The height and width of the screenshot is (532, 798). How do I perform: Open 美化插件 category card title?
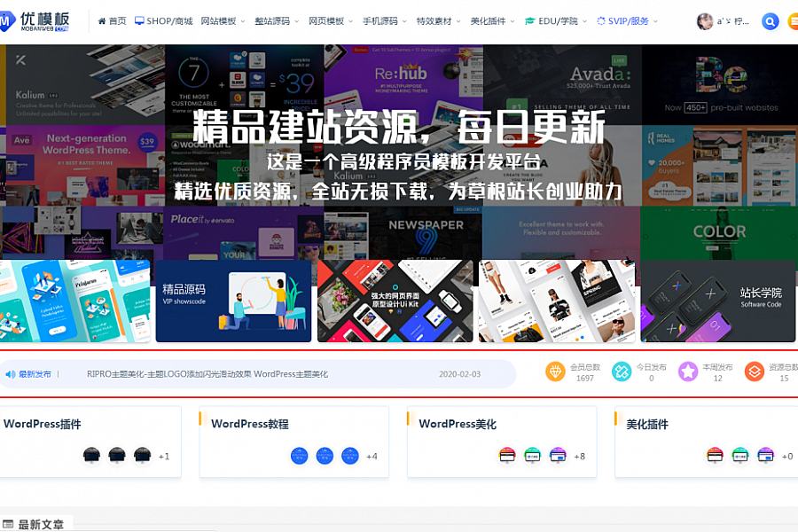647,424
